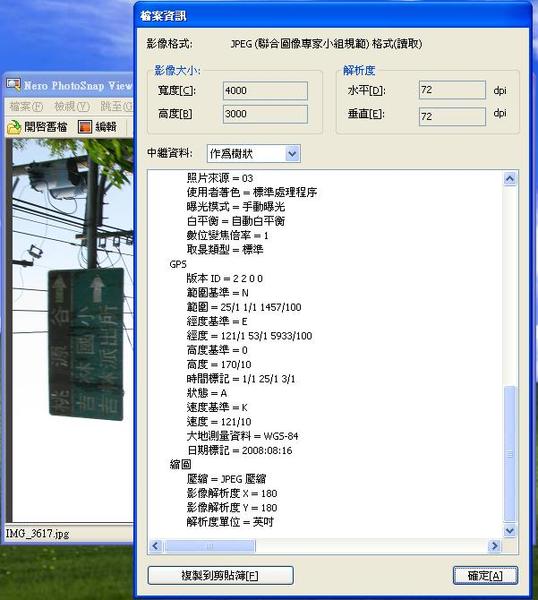Click the vertical scrollbar thumb
This screenshot has height=600, width=538.
coord(510,454)
